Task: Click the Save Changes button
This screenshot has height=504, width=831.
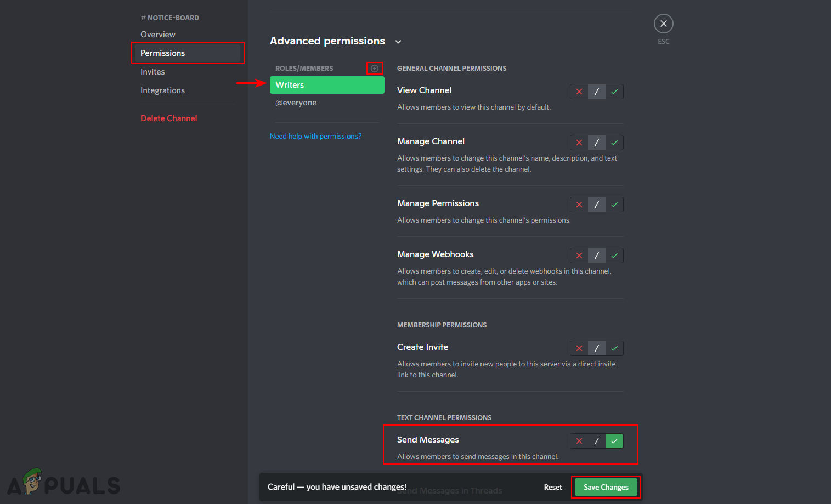Action: click(x=606, y=487)
